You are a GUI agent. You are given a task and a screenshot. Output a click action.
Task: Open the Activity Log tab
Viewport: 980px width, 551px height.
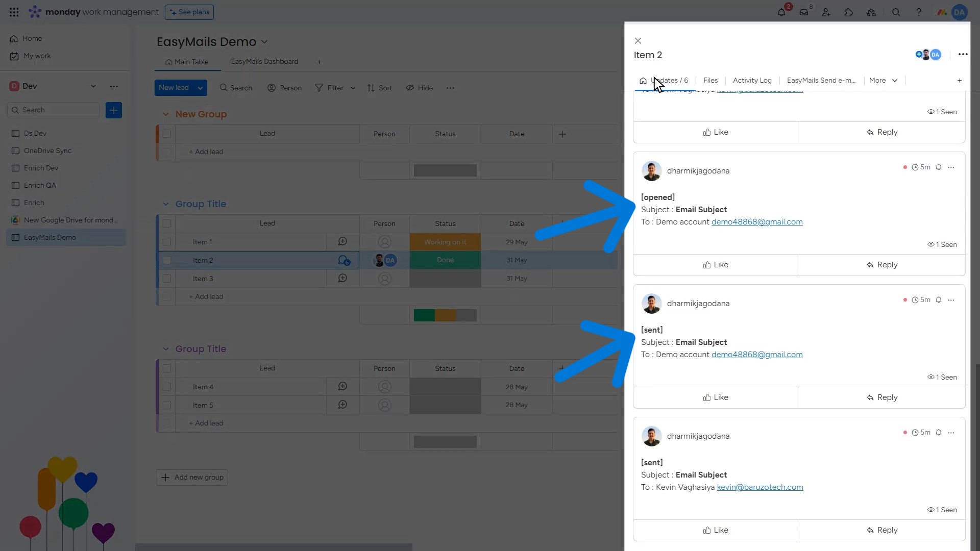point(752,80)
